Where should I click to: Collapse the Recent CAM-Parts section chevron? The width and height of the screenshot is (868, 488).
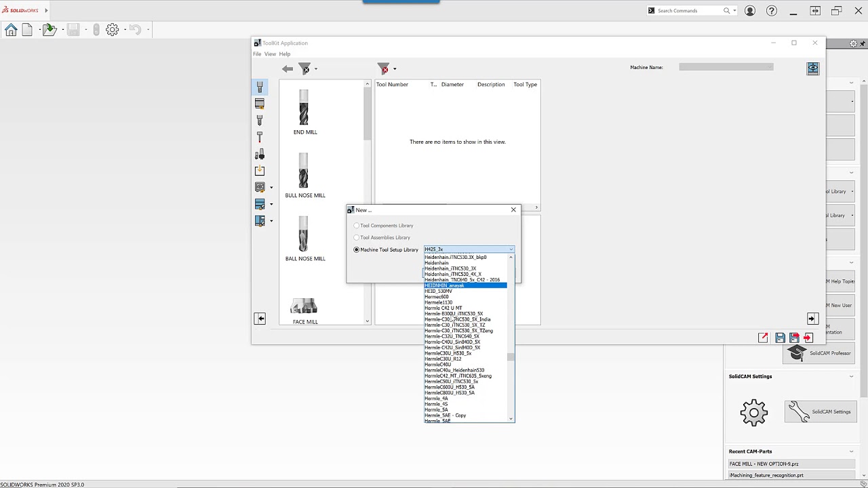click(852, 451)
